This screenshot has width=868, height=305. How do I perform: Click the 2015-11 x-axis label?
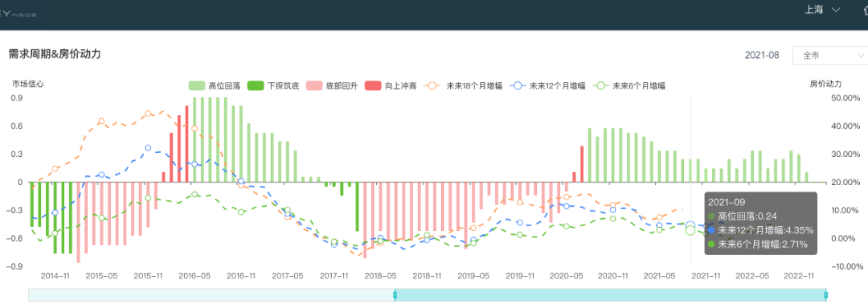(x=148, y=275)
